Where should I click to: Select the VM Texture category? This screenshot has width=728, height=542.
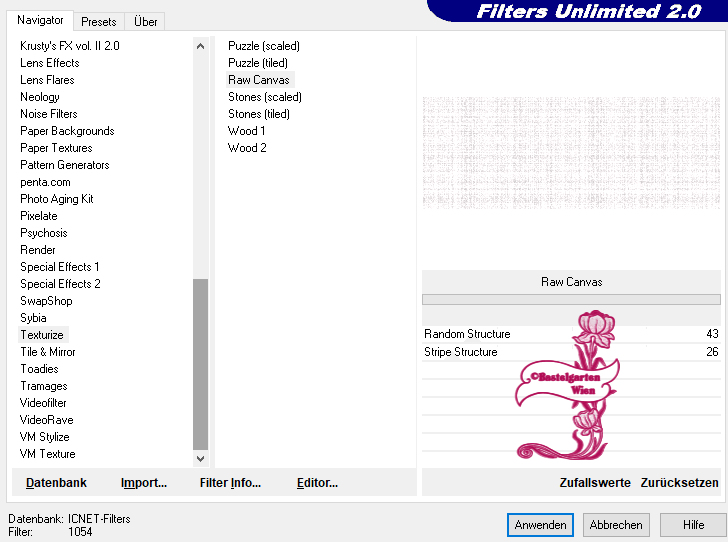(47, 454)
